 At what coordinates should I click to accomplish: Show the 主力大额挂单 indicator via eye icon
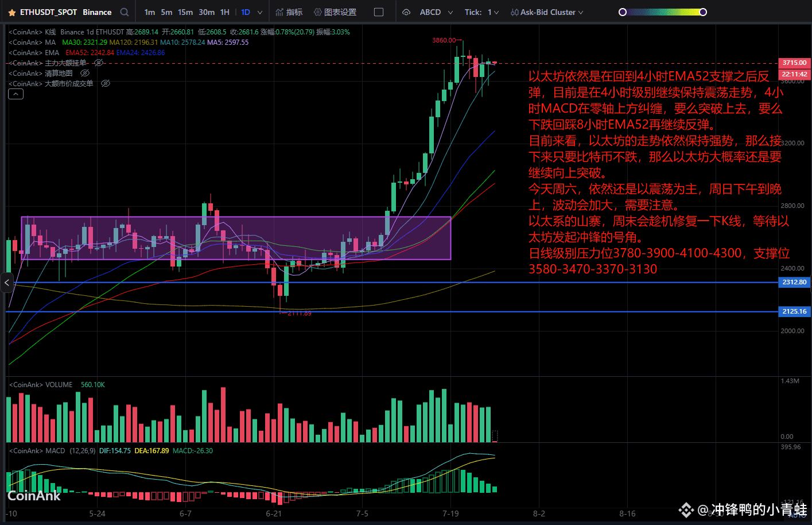coord(98,63)
